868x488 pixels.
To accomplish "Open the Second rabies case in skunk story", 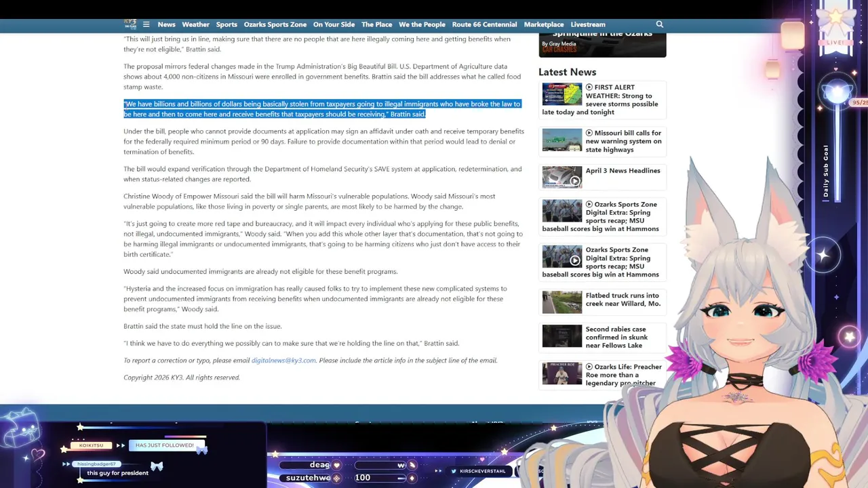I will [616, 338].
